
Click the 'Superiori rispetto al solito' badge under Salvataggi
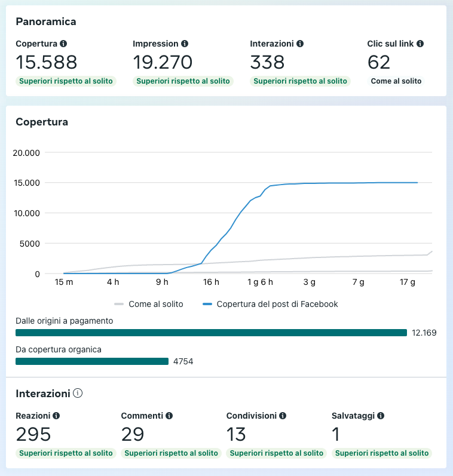pyautogui.click(x=381, y=453)
